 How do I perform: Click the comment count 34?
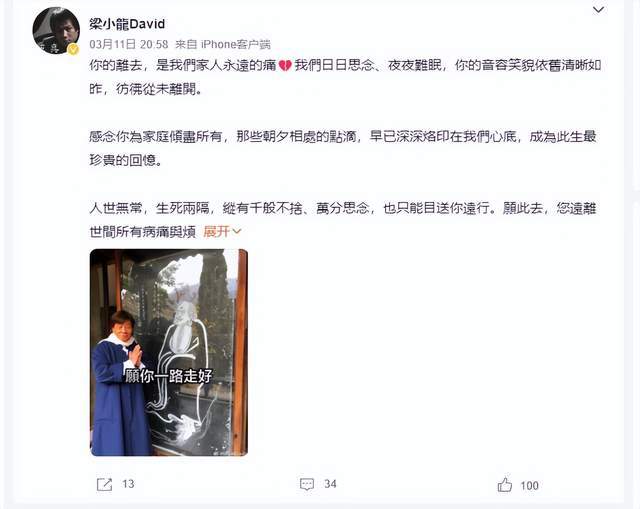click(x=330, y=484)
